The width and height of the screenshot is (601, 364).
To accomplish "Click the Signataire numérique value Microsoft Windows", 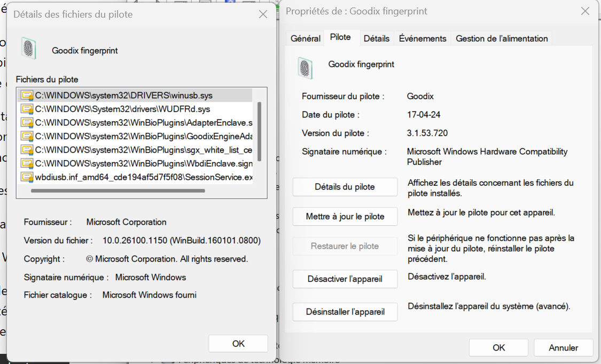I will pos(150,277).
